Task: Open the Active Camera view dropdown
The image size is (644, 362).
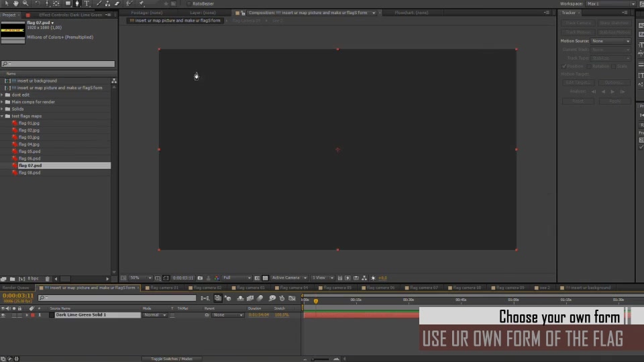Action: point(289,278)
